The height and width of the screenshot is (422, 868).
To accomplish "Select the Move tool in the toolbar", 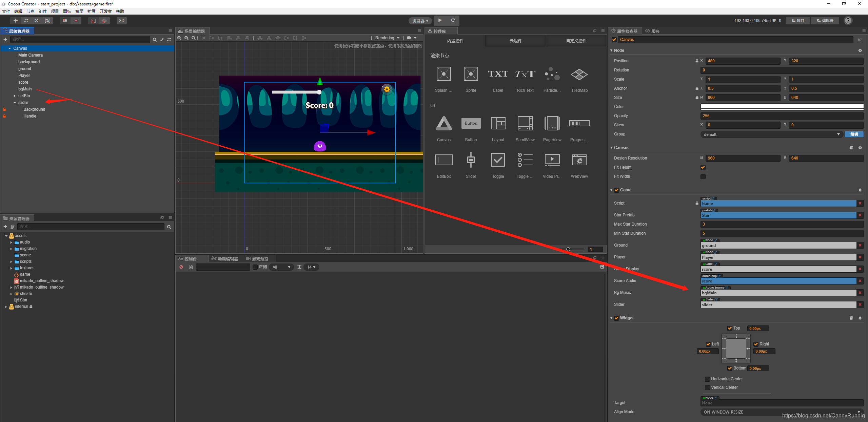I will (15, 21).
